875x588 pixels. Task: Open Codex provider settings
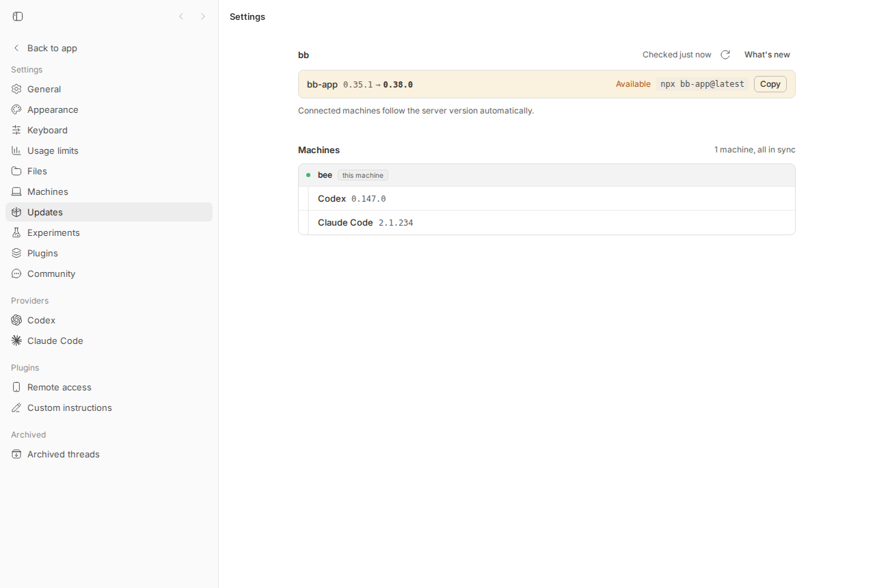(109, 320)
